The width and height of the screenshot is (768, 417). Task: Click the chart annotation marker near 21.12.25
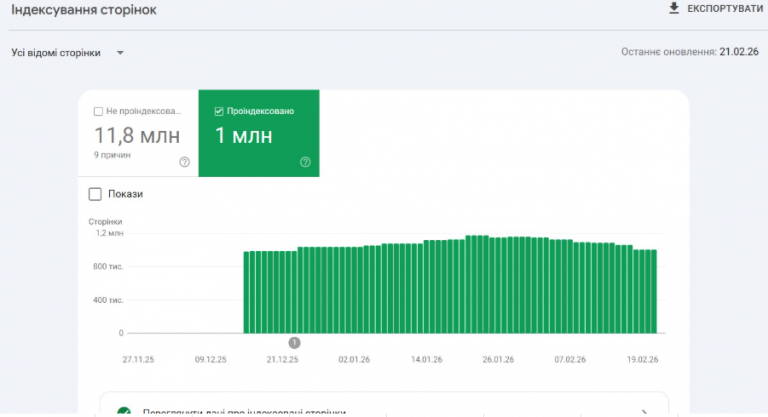click(294, 343)
